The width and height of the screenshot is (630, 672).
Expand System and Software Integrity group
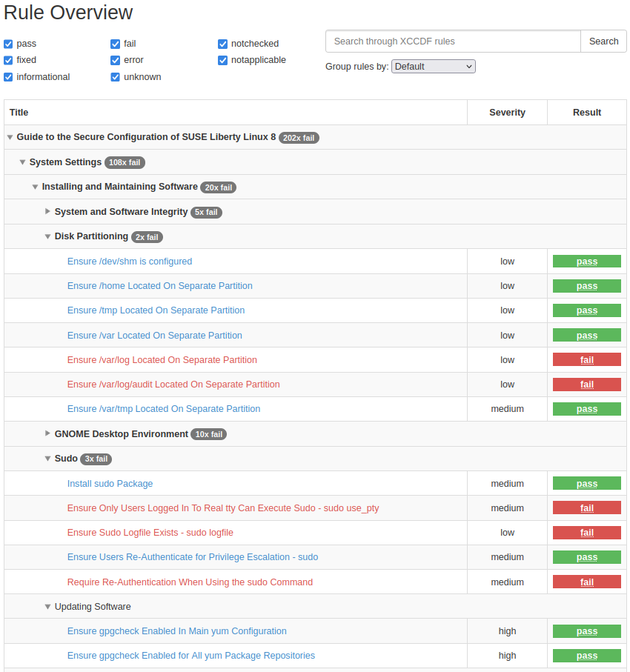[48, 211]
